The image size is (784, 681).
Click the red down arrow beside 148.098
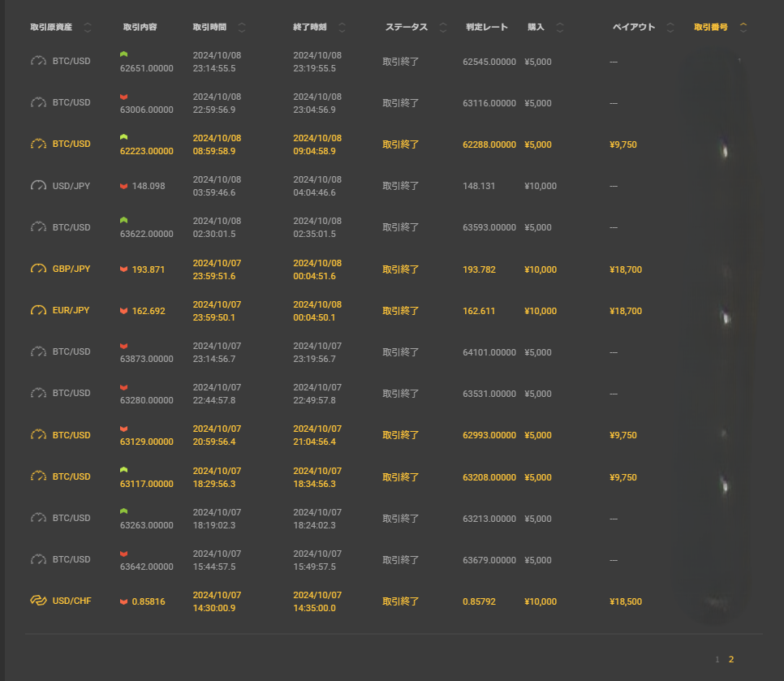[124, 186]
